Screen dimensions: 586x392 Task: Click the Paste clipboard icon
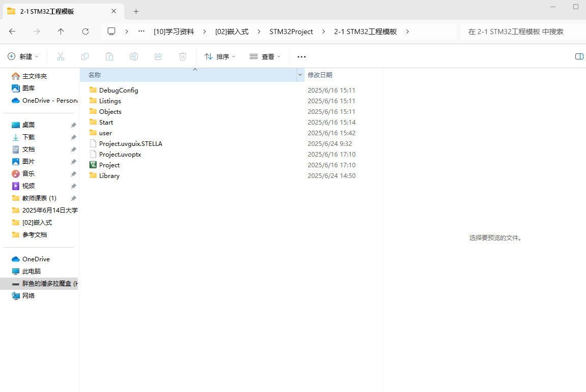pos(109,56)
